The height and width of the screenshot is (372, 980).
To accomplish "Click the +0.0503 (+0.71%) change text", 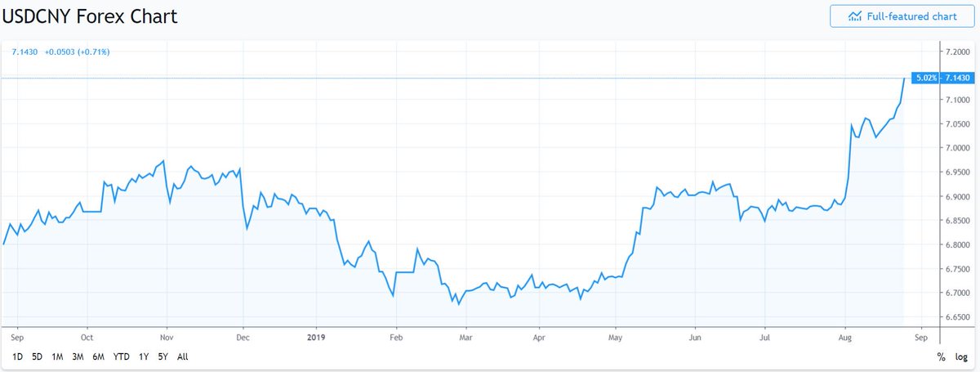I will click(78, 52).
